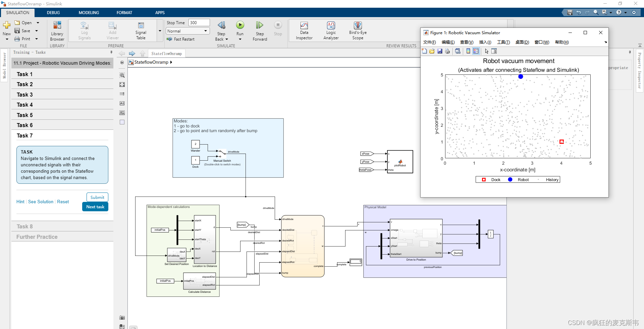Toggle Edit Plot arrow cursor in Figure toolbar
The image size is (644, 329).
click(487, 51)
